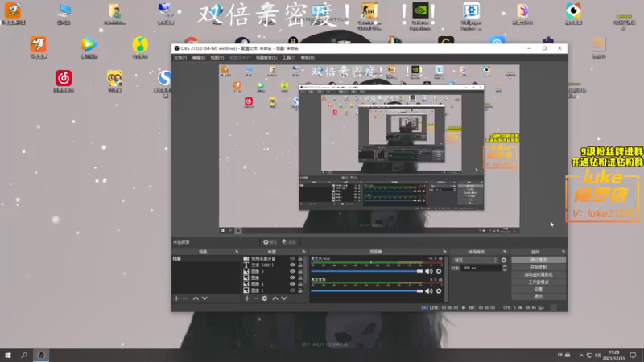Mute the 桌面音频 speaker icon

(x=429, y=291)
